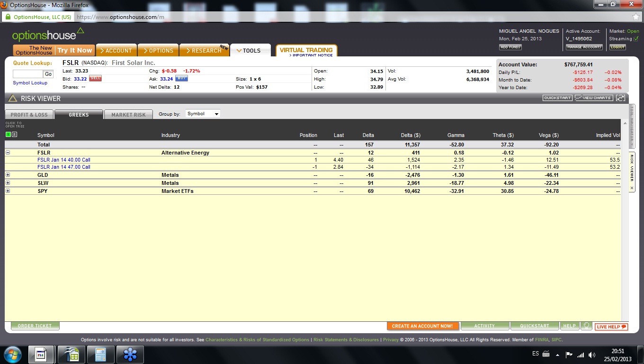Click the Logout button
Image resolution: width=644 pixels, height=364 pixels.
click(x=617, y=47)
